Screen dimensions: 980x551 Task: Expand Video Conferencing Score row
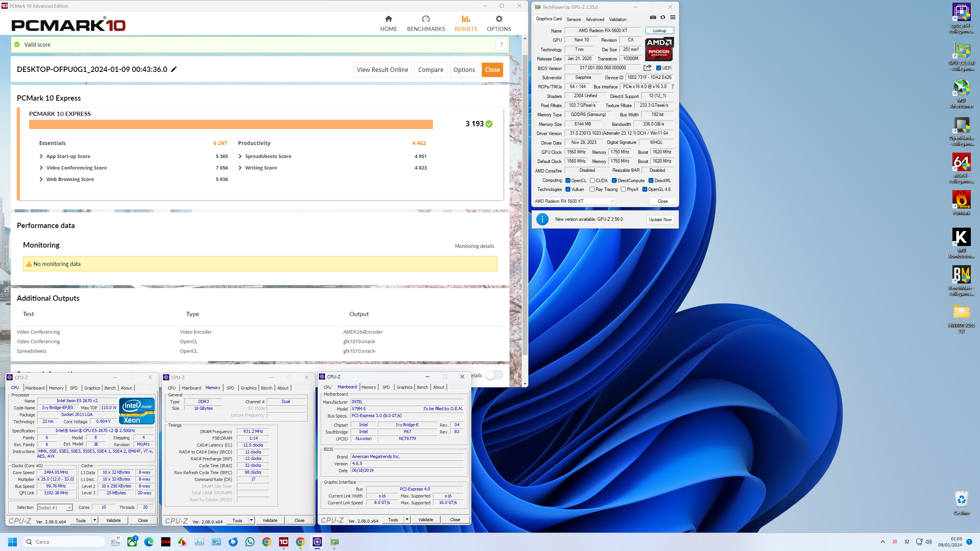tap(41, 168)
